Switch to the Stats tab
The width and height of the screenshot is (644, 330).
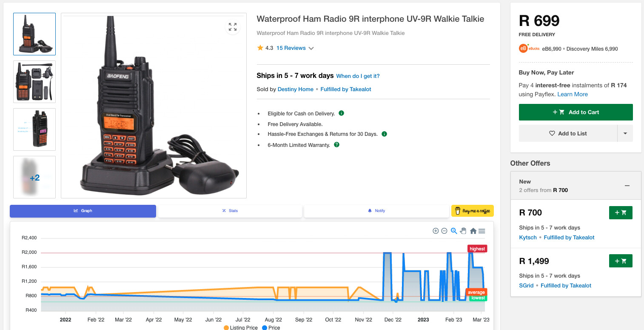click(x=230, y=211)
